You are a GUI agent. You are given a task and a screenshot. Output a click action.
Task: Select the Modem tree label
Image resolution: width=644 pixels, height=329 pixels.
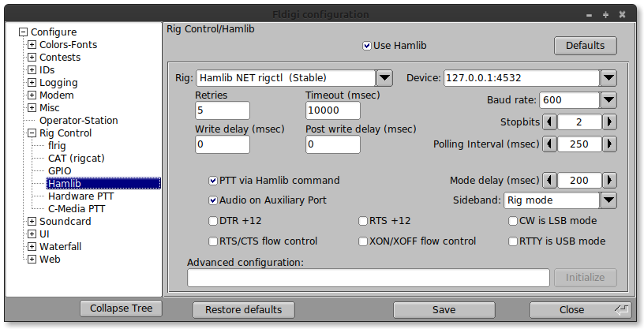57,95
